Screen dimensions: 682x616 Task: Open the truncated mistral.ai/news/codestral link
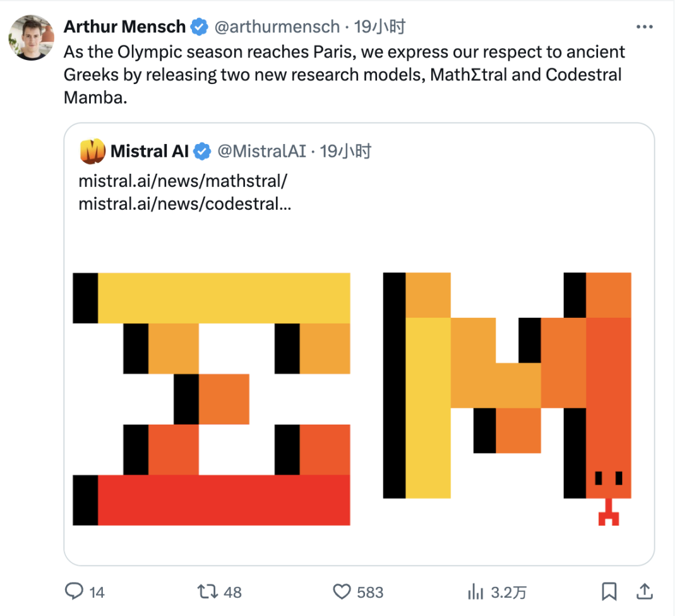click(x=185, y=204)
